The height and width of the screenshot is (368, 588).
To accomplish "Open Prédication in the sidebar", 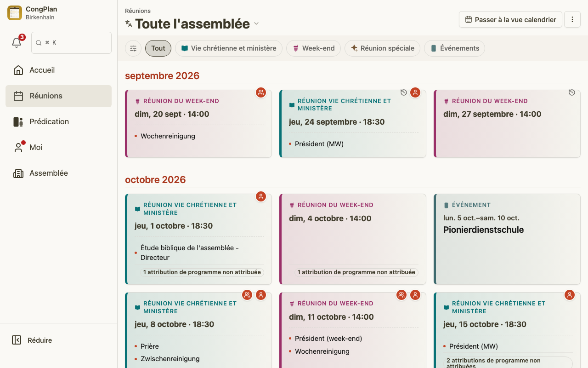I will [x=58, y=122].
